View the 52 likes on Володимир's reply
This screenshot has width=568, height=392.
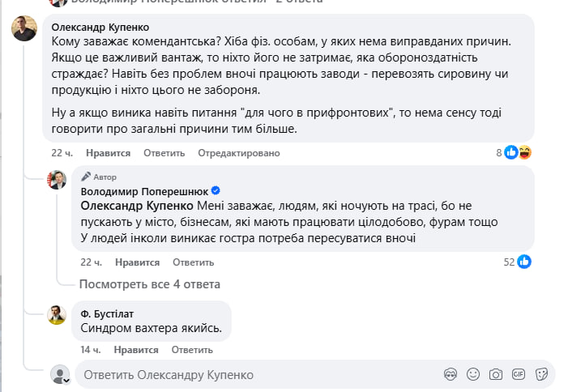[x=516, y=262]
